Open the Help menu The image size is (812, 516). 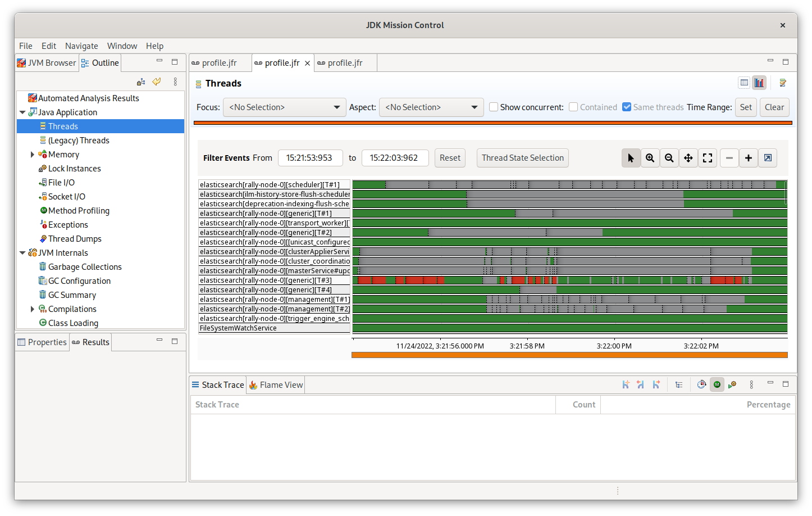(x=154, y=46)
